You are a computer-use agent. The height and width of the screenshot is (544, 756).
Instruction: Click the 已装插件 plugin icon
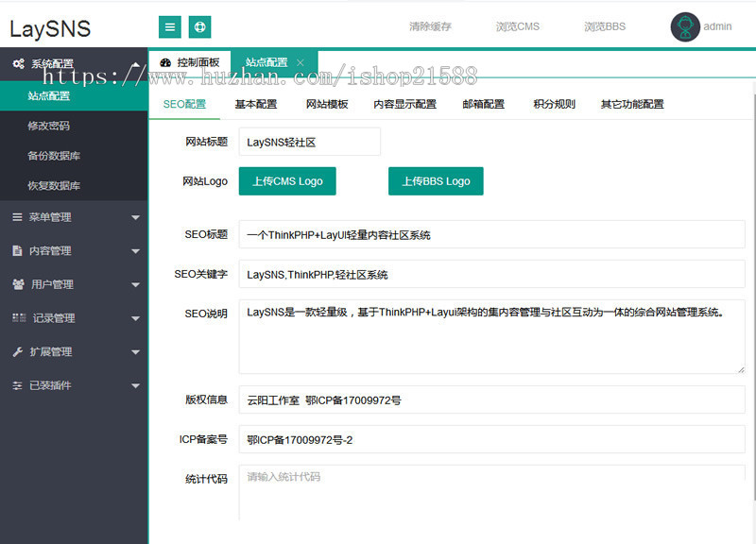point(16,385)
